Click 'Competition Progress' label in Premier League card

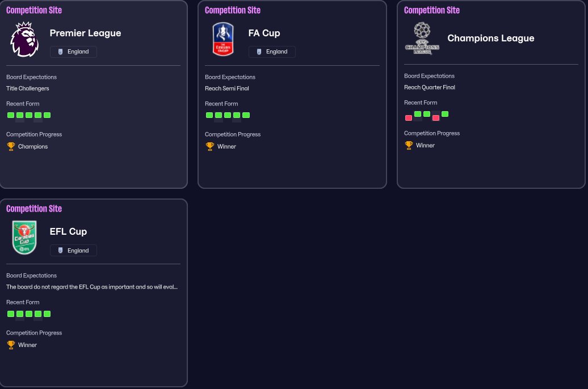click(34, 134)
